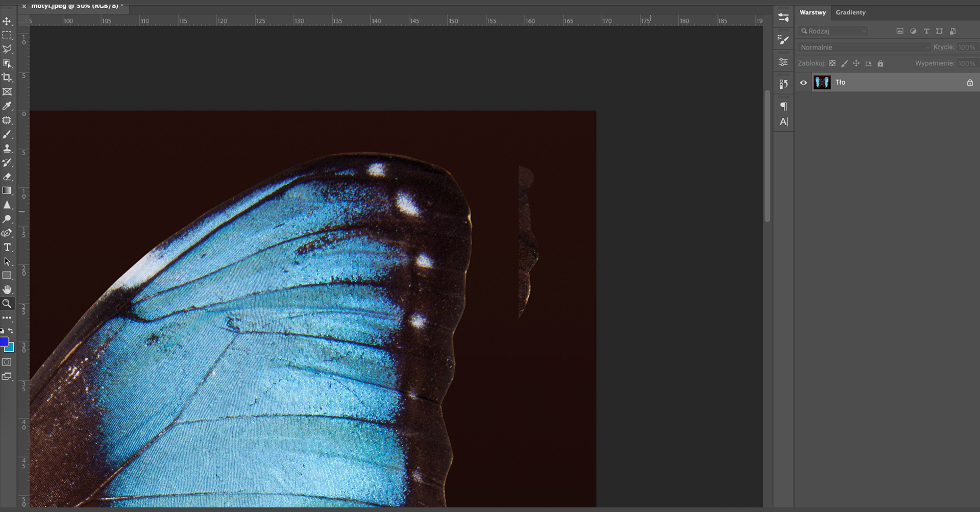This screenshot has width=980, height=512.
Task: Select the Horizontal Type tool
Action: click(x=7, y=248)
